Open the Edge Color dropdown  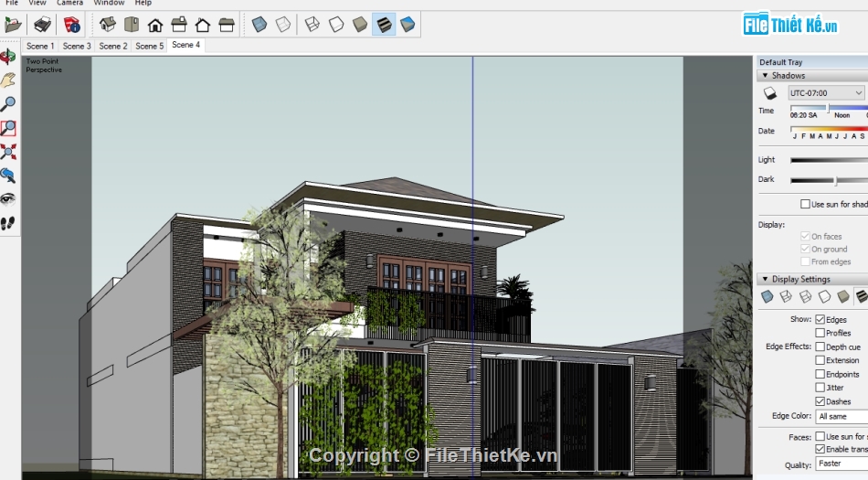(x=842, y=416)
